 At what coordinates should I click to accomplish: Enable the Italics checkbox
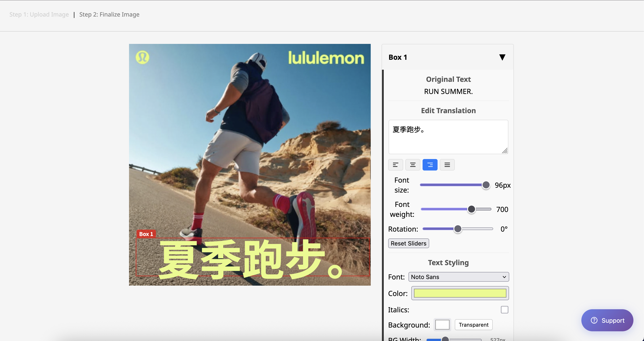click(x=504, y=310)
